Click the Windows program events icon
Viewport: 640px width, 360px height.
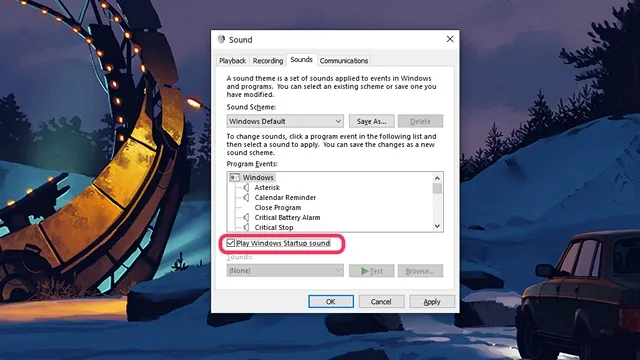(x=234, y=178)
